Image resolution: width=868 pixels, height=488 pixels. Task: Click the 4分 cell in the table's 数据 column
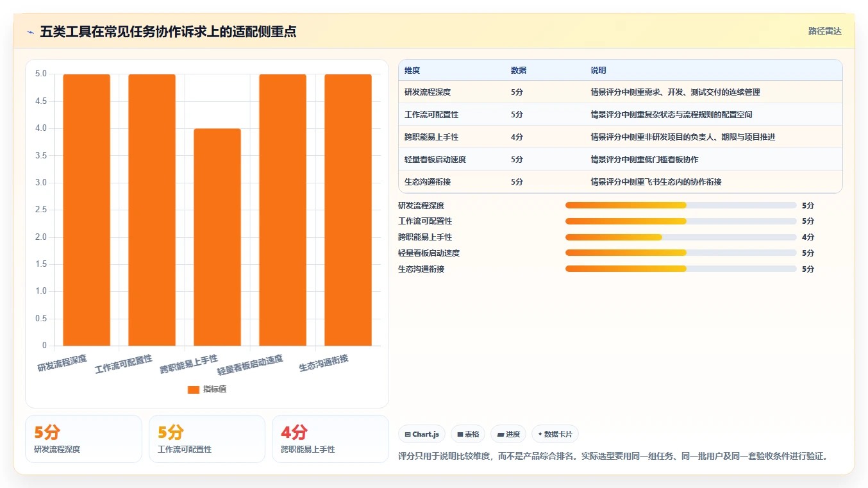coord(517,137)
